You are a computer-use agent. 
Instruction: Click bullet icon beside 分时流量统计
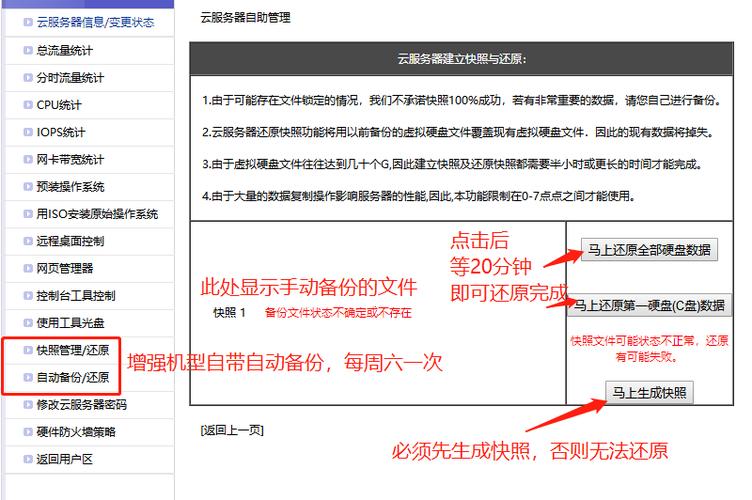pos(28,77)
